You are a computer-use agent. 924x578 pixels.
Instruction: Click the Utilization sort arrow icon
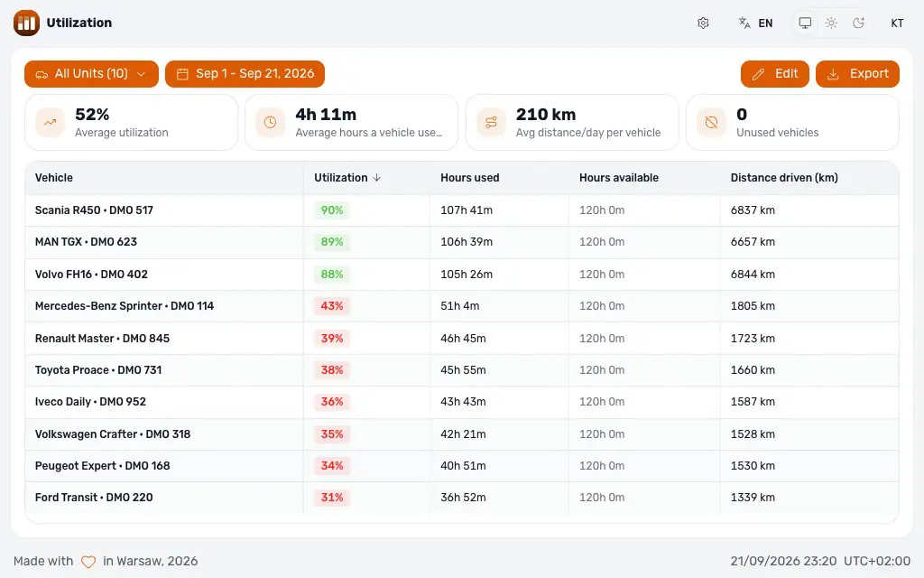376,178
